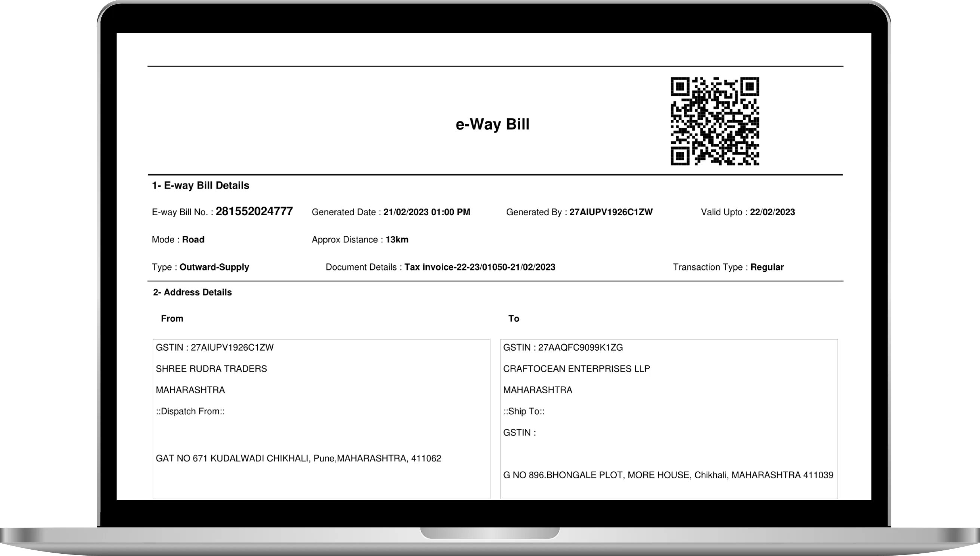Click the empty 'GSTIN :' line under Ship To
Viewport: 980px width, 556px height.
[520, 433]
